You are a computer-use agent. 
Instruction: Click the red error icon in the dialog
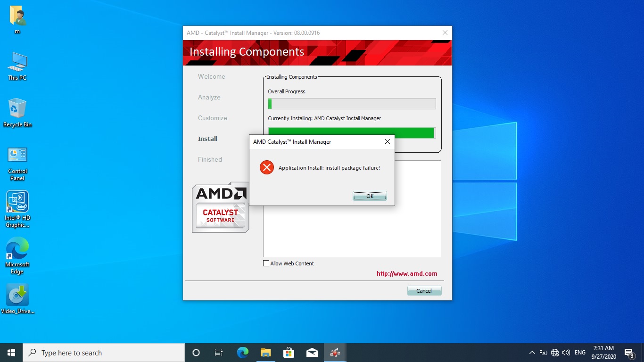coord(267,167)
